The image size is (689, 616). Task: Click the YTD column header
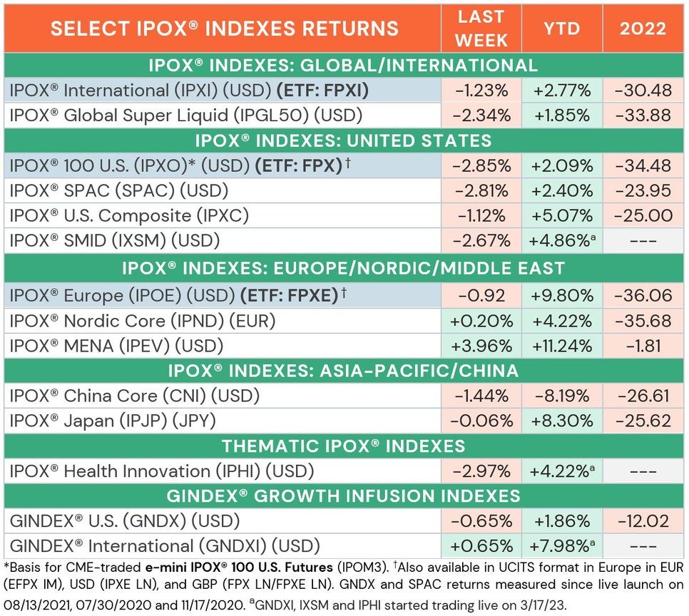[x=561, y=28]
